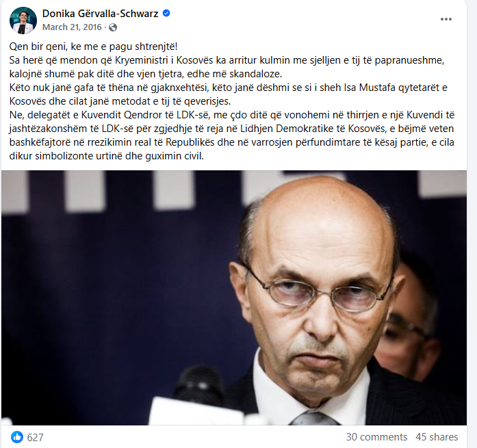
Task: Click the grey necktie in the photo
Action: (315, 418)
